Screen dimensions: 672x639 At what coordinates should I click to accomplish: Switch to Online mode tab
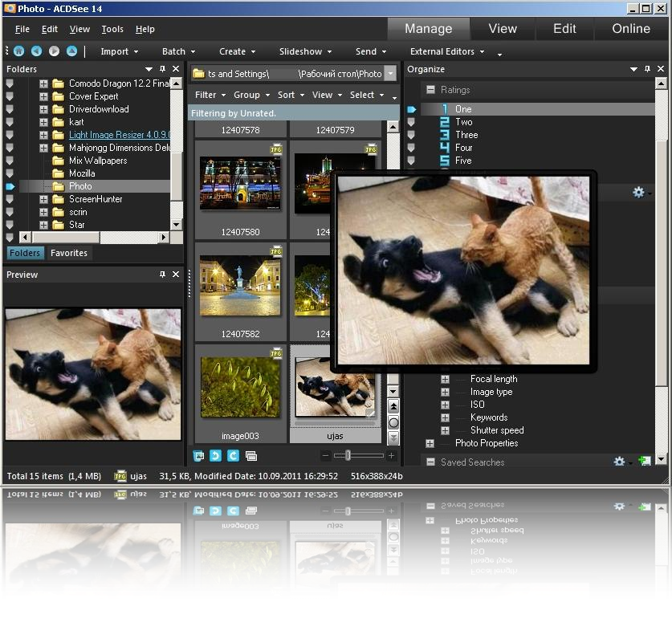631,29
